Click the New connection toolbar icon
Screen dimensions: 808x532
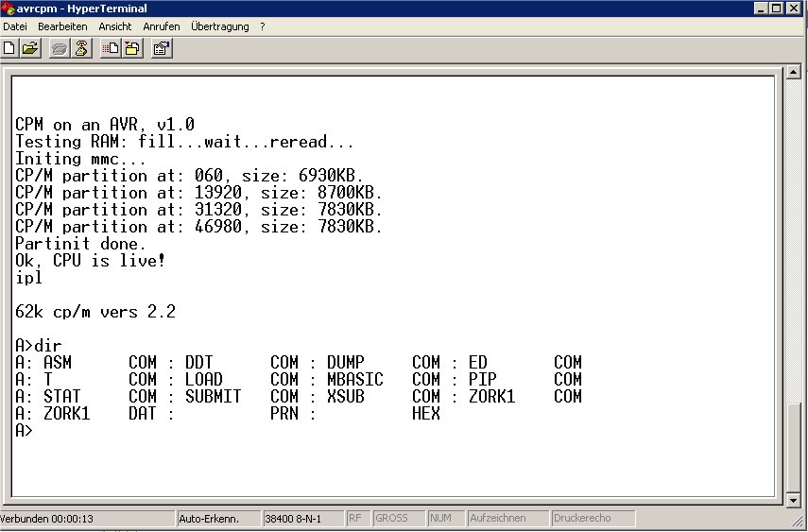tap(9, 48)
